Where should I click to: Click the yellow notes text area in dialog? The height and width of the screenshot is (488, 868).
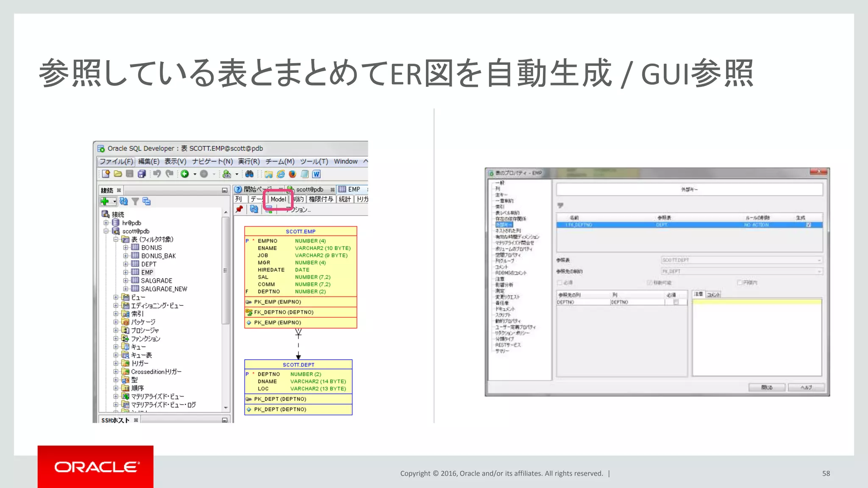(757, 337)
